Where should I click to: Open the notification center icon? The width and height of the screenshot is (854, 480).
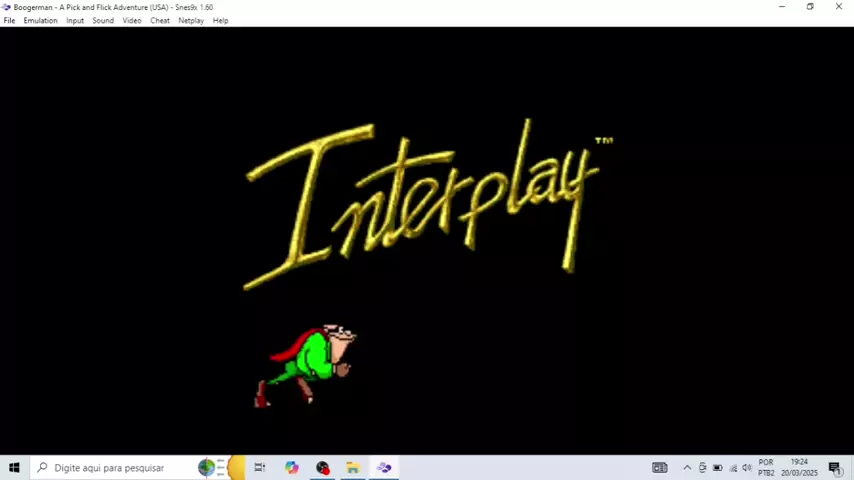pos(834,467)
